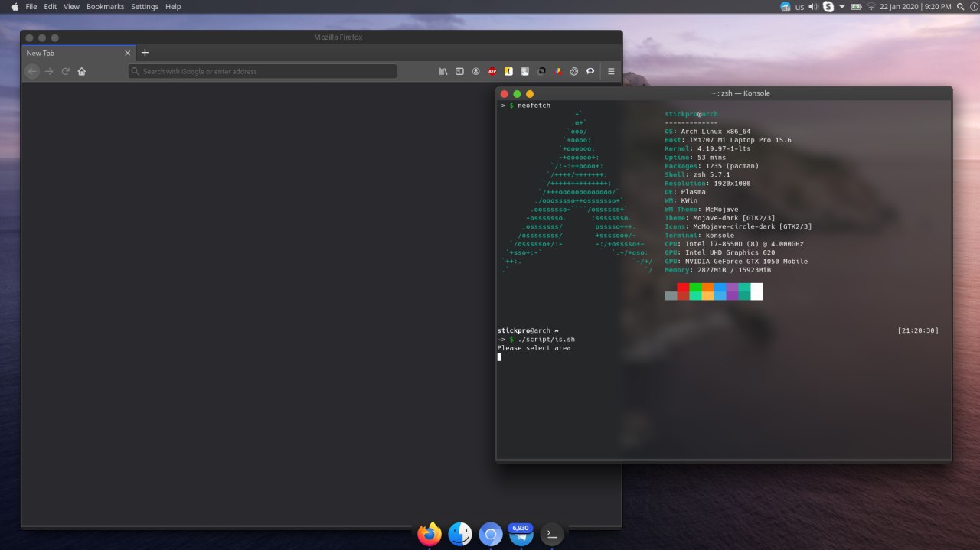The width and height of the screenshot is (980, 550).
Task: Click 'Please select area' text in Konsole
Action: (534, 348)
